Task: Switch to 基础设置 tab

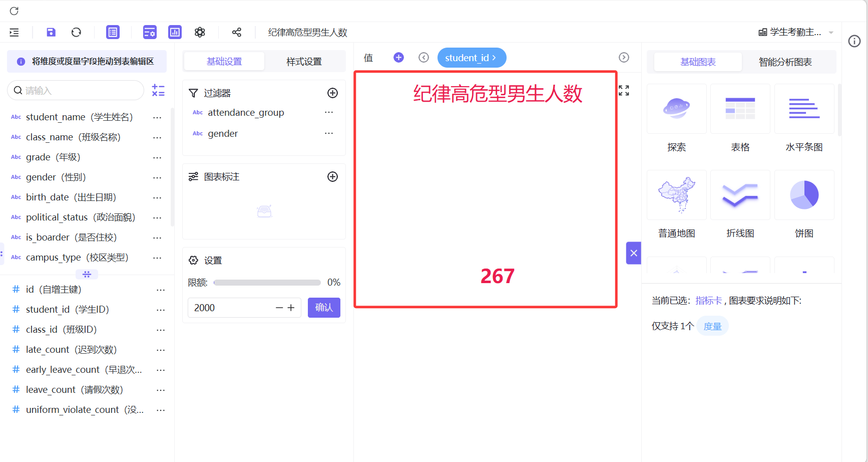Action: 224,61
